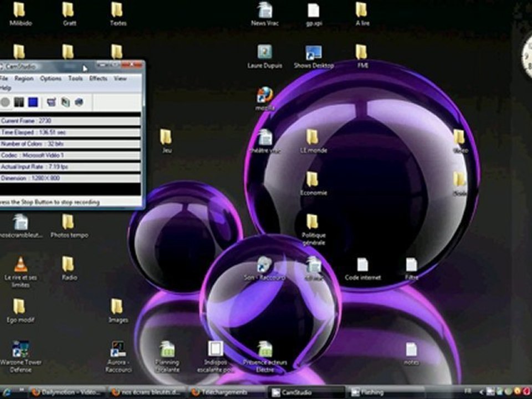The image size is (532, 399).
Task: Select the Planning Escalante spreadsheet icon
Action: (167, 350)
